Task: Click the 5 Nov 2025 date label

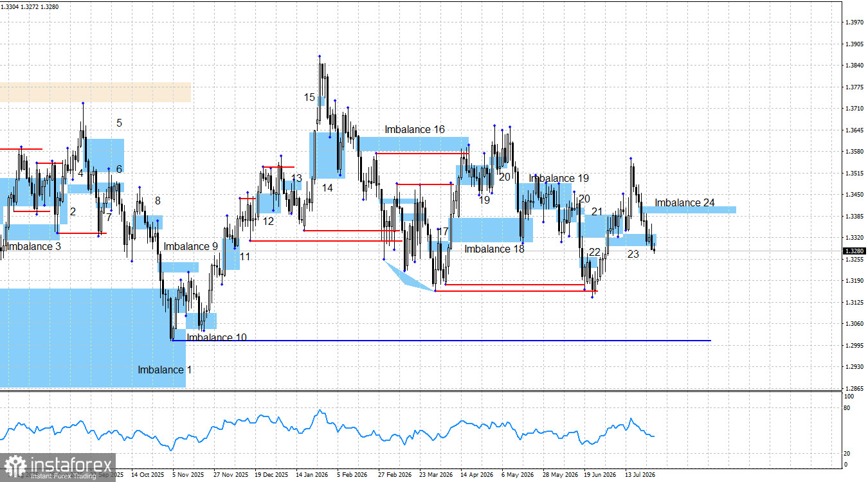Action: pos(188,475)
